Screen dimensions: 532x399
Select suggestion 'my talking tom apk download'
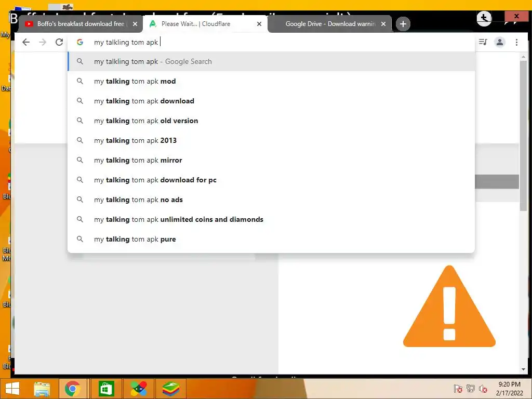(x=271, y=101)
